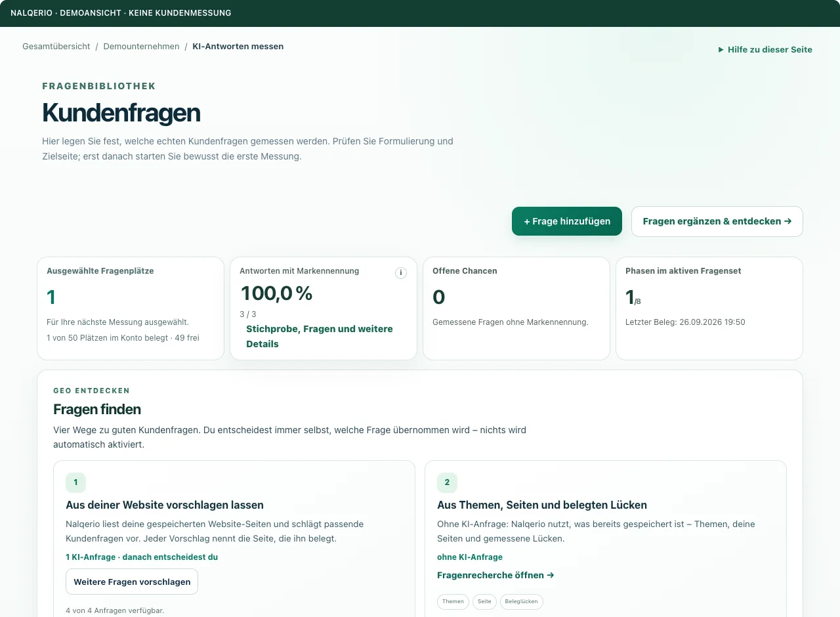The width and height of the screenshot is (840, 617).
Task: Click the text ohne KI-Anfrage
Action: coord(470,557)
